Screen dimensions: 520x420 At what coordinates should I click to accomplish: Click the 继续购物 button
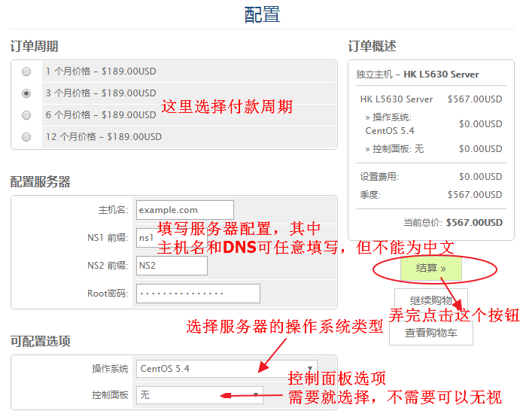coord(430,300)
